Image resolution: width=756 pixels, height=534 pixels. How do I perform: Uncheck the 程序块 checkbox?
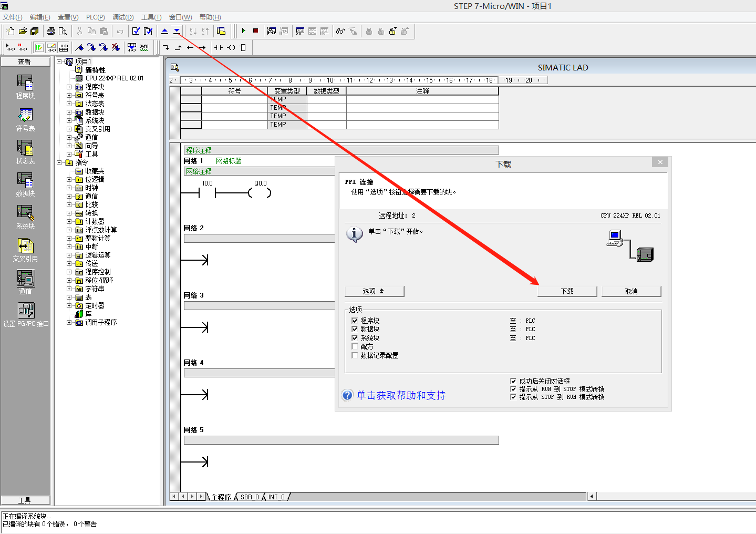tap(355, 321)
